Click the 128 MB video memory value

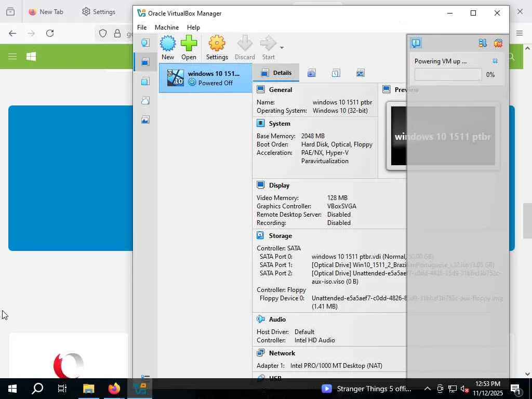[x=337, y=198]
